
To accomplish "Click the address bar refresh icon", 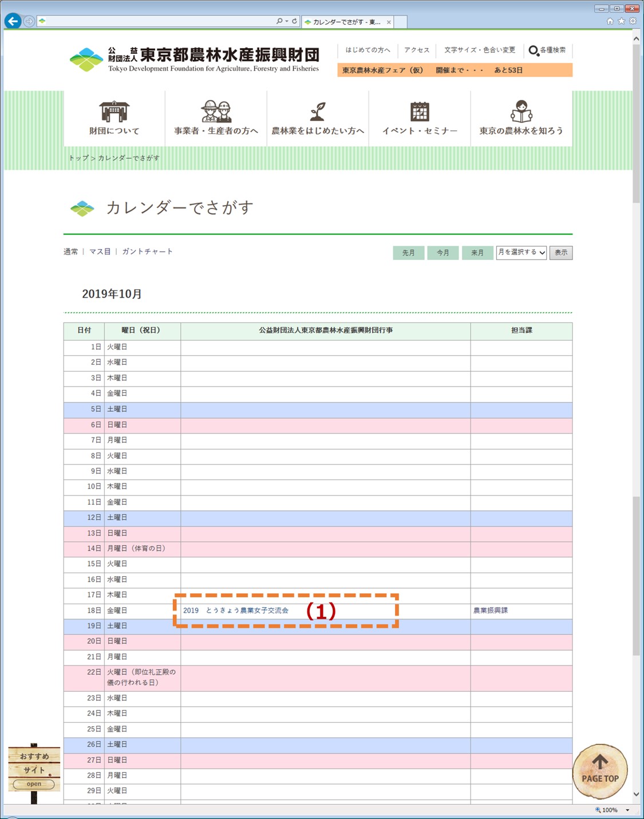I will point(294,21).
